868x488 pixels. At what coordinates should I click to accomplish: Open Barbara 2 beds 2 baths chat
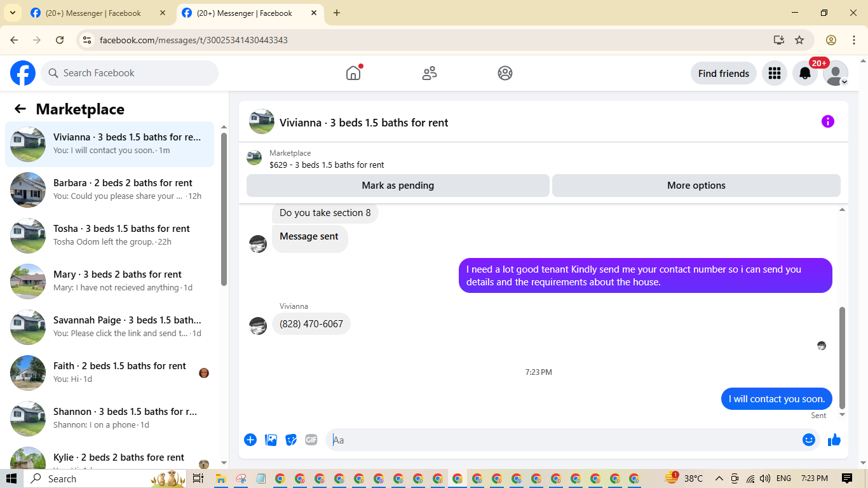[x=110, y=190]
